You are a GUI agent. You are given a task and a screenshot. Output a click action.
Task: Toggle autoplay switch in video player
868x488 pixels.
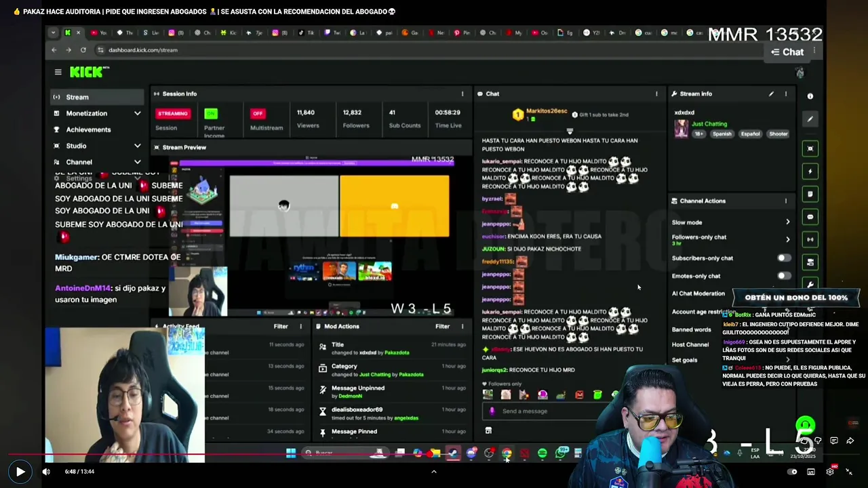pyautogui.click(x=792, y=472)
